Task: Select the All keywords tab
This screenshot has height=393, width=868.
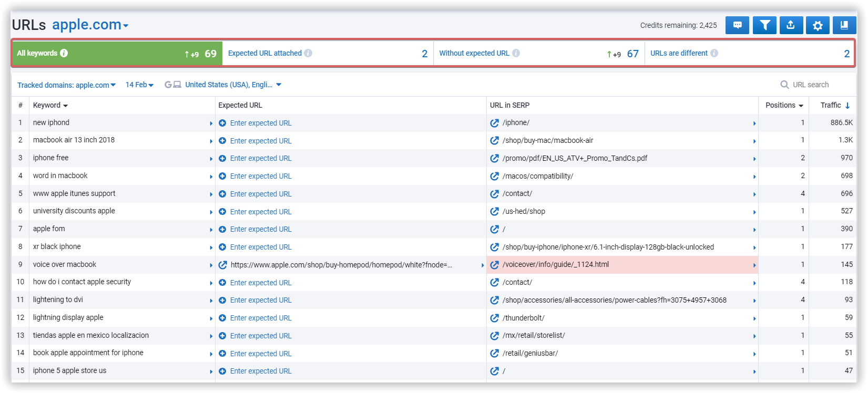Action: tap(117, 53)
